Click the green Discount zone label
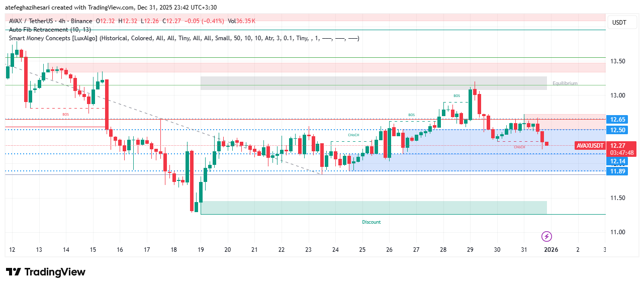This screenshot has width=644, height=287. (372, 222)
